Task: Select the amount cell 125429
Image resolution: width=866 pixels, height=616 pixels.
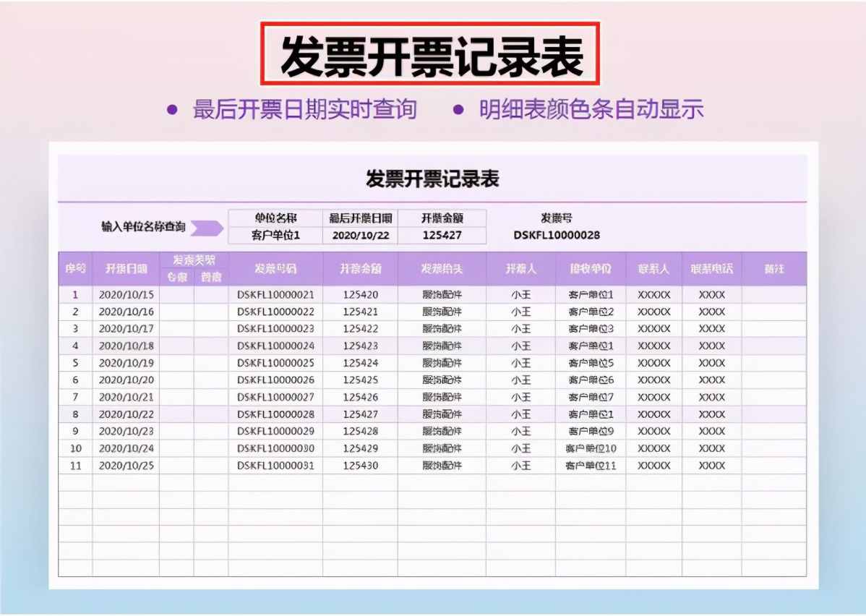Action: pos(360,448)
